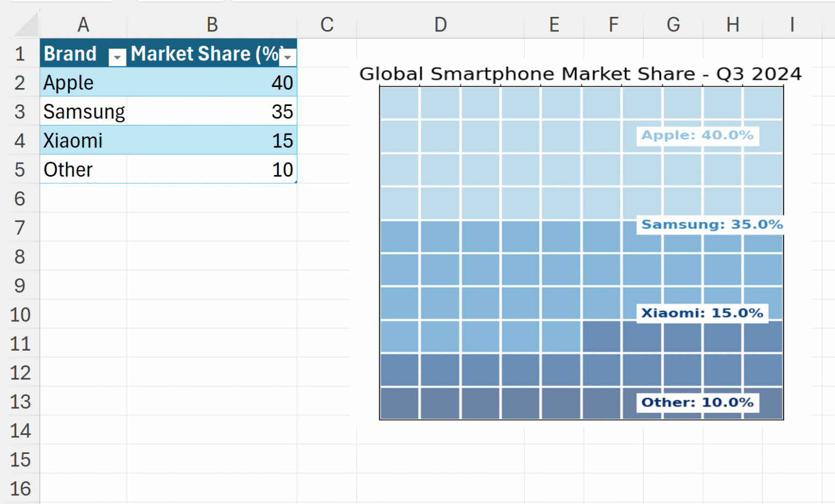Click the Other: 10.0% chart label
Image resolution: width=835 pixels, height=504 pixels.
[x=697, y=402]
